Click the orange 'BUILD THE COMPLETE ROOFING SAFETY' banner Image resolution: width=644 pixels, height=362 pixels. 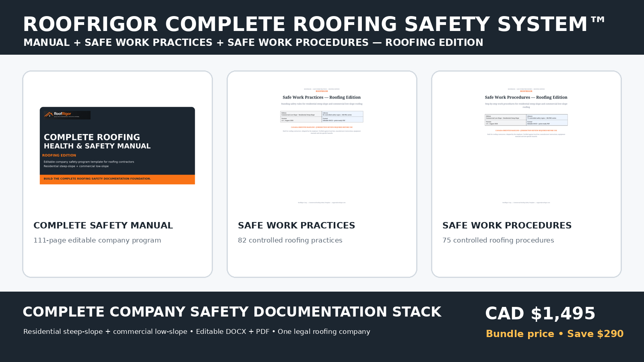click(x=117, y=179)
